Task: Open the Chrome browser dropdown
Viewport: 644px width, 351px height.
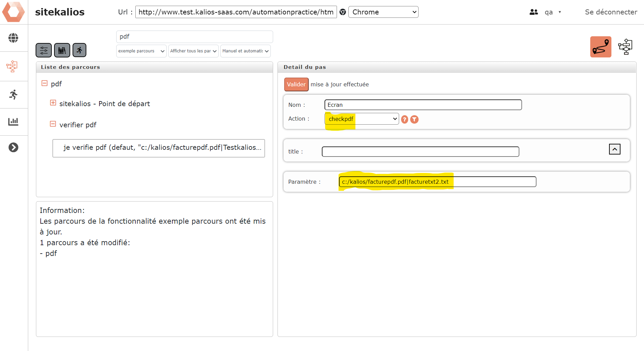Action: click(383, 12)
